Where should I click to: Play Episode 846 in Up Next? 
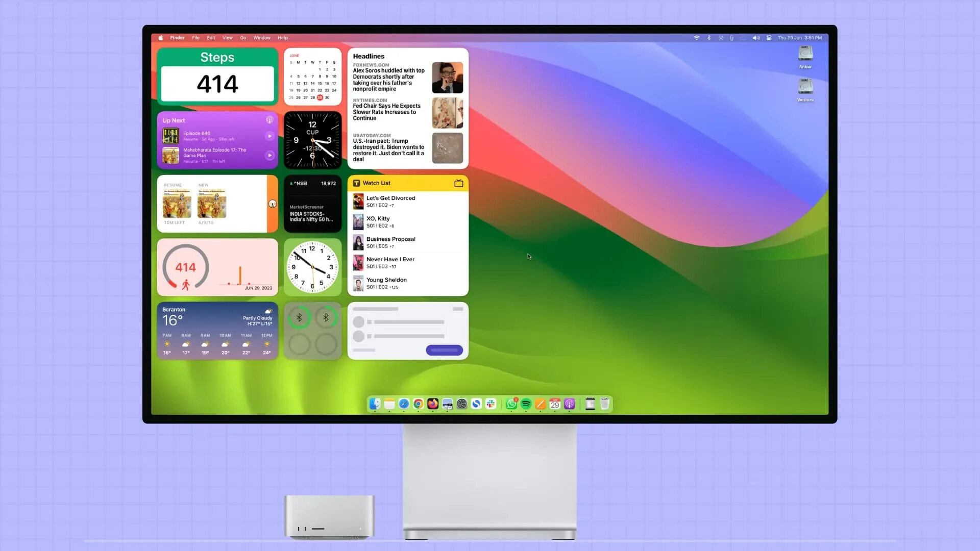(269, 136)
